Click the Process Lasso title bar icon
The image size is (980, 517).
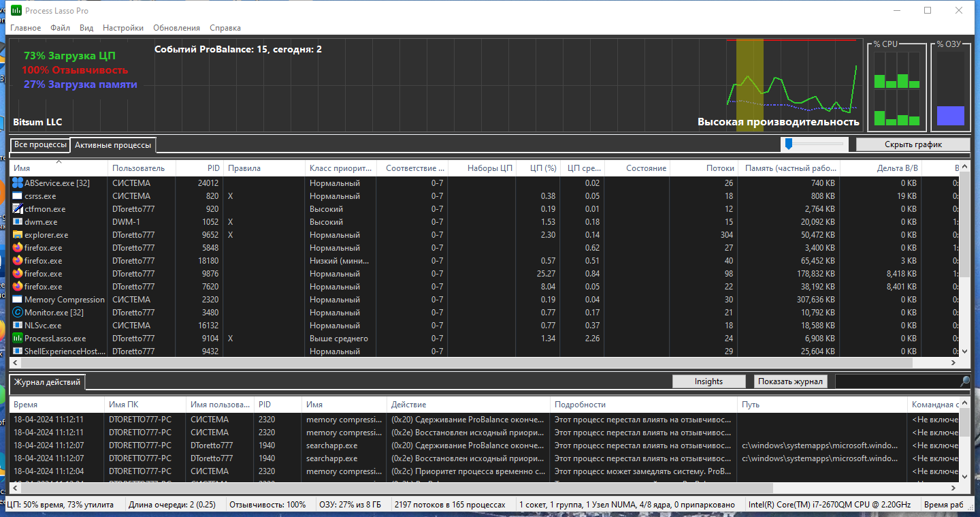point(16,11)
